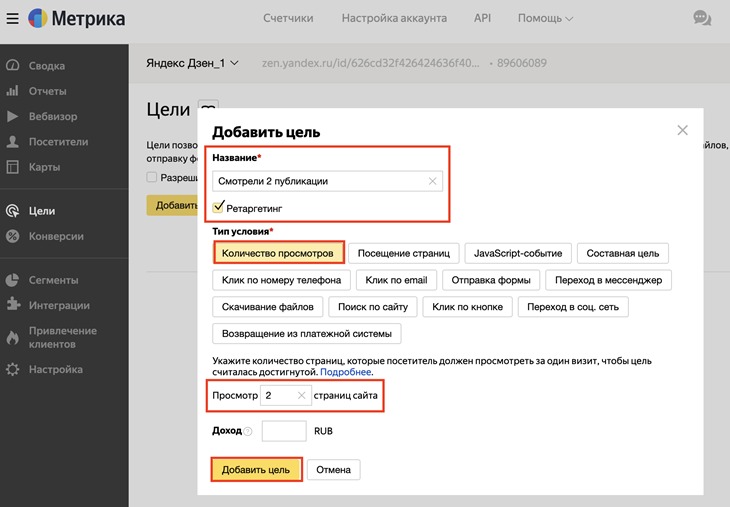Select Количество просмотров condition type

(278, 253)
